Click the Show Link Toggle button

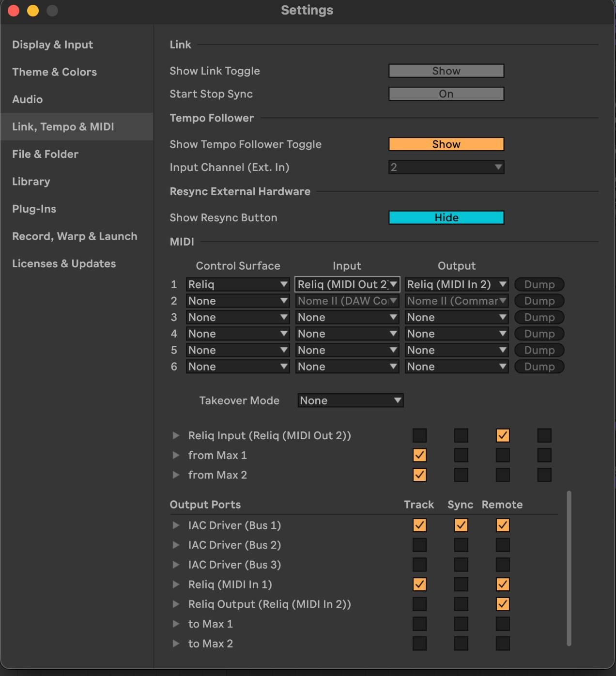click(x=446, y=71)
